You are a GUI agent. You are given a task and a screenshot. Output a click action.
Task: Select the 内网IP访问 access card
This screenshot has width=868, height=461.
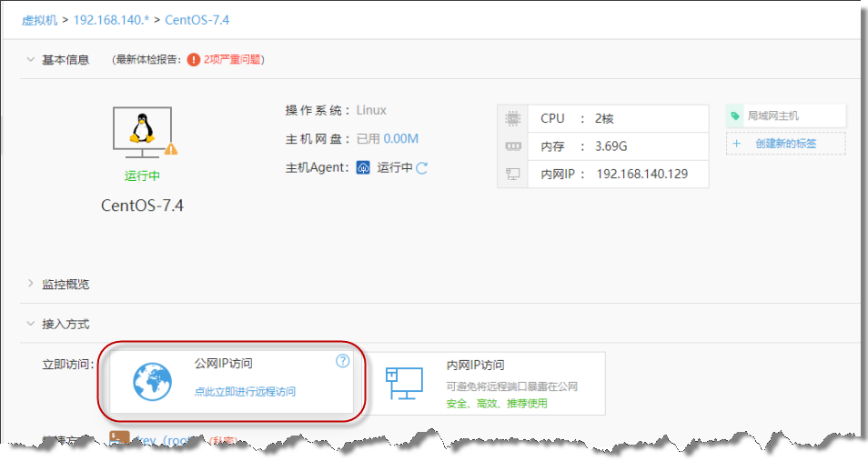point(490,383)
